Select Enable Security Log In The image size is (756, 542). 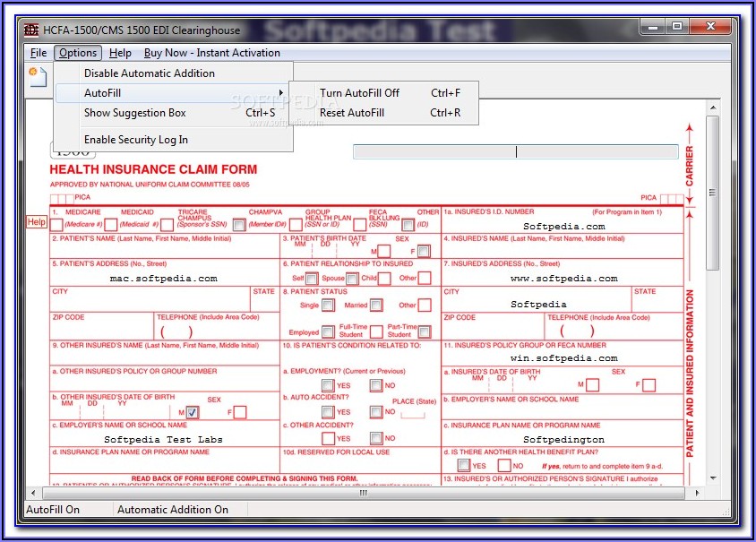pos(136,140)
